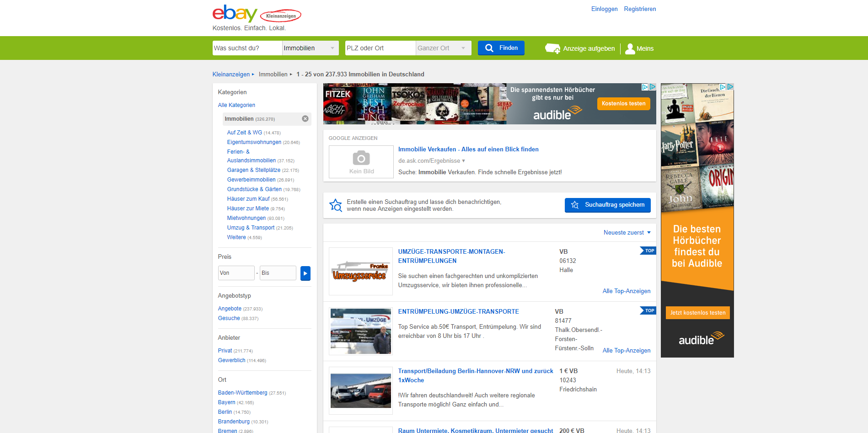Open ENTRÜMPELUNG-UMZÜGE-TRANSPORTE listing title

point(458,312)
